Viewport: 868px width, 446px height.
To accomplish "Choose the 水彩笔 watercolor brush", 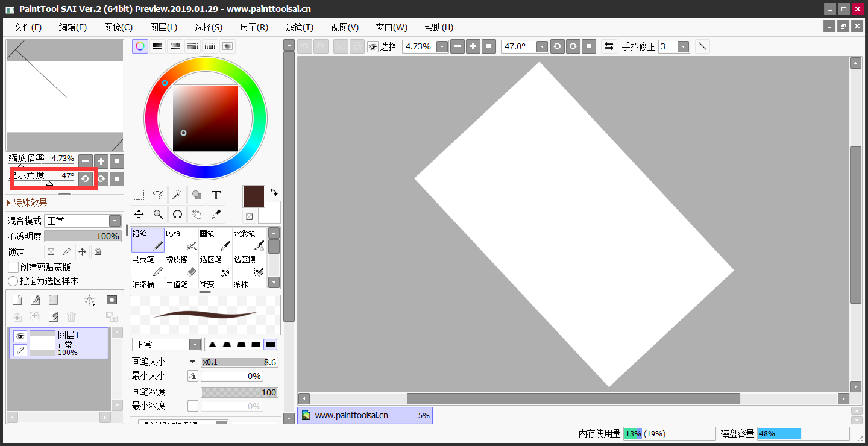I will (x=249, y=240).
